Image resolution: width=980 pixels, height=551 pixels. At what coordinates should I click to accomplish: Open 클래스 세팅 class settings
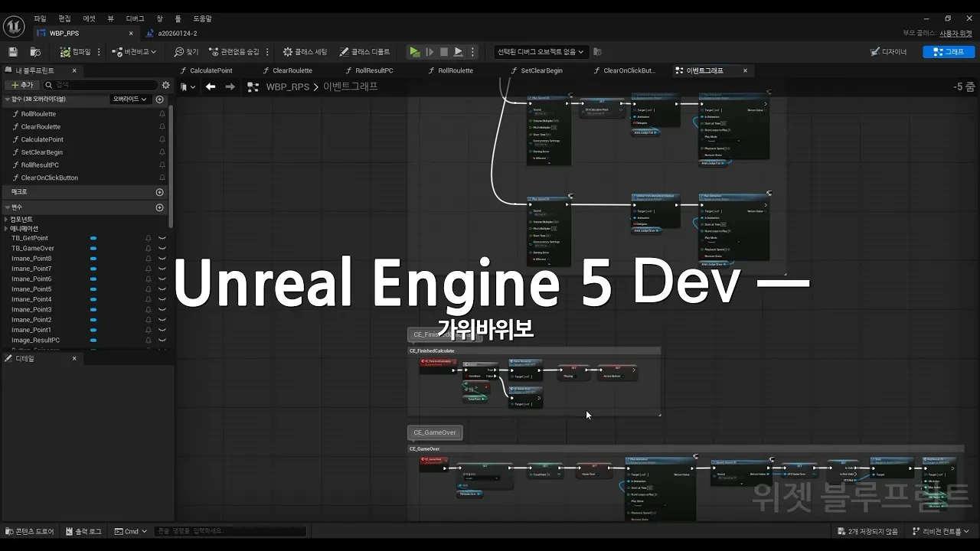tap(305, 52)
